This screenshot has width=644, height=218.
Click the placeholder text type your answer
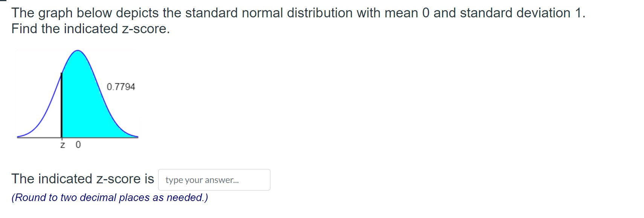[x=202, y=180]
